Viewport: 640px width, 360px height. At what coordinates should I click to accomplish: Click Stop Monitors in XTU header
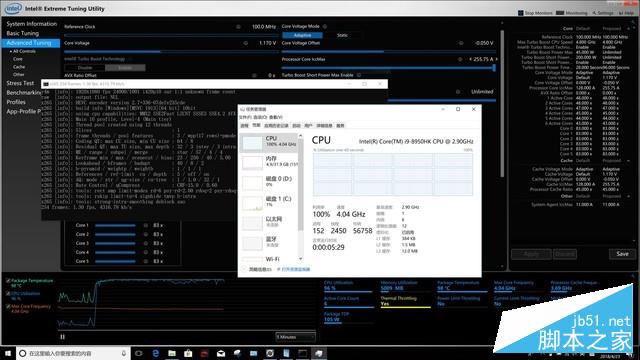coord(535,13)
